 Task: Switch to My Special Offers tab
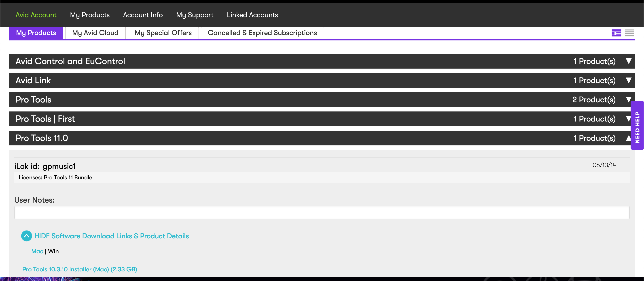click(x=163, y=33)
